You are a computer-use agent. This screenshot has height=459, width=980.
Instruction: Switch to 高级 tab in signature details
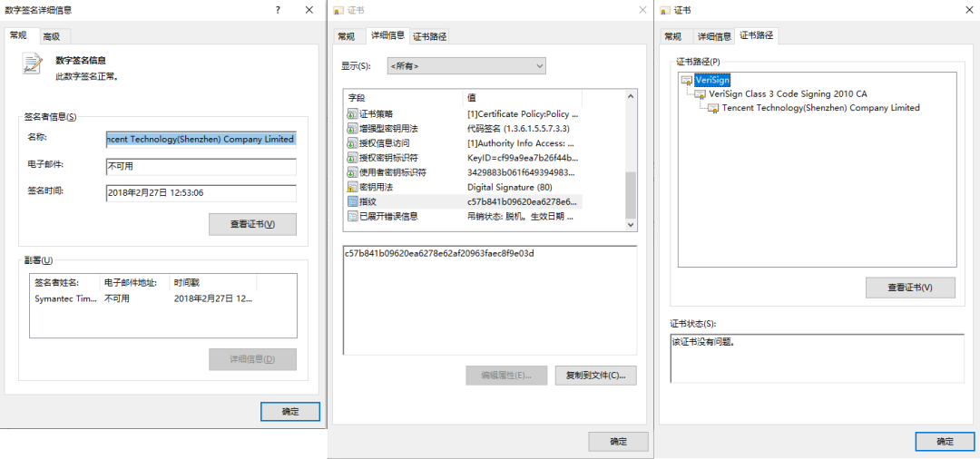52,36
